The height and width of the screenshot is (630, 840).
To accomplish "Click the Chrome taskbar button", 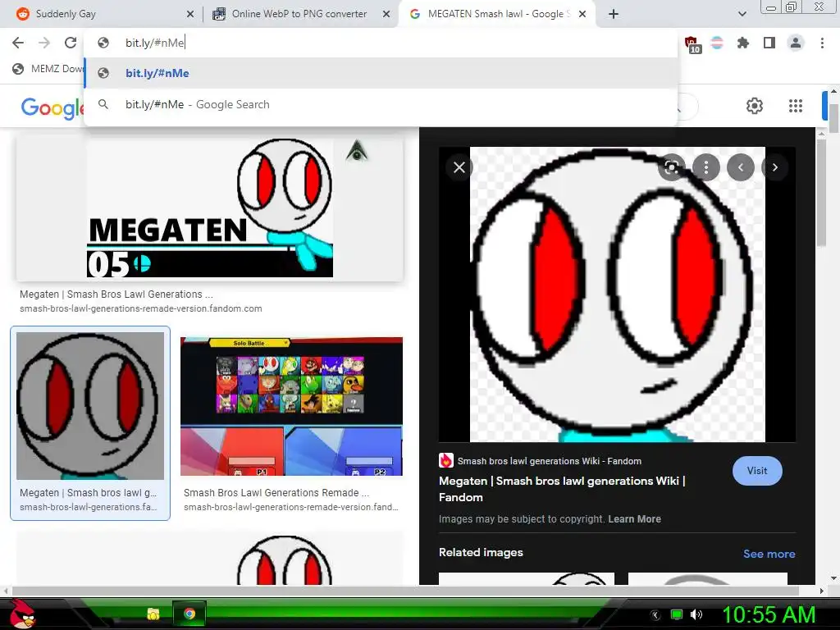I will 189,614.
